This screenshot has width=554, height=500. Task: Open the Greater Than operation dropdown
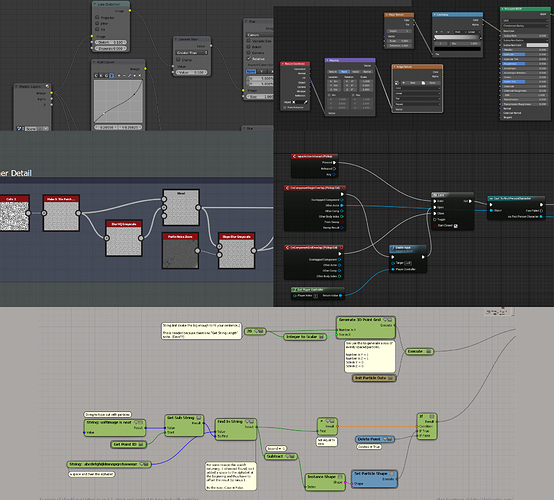[x=192, y=53]
